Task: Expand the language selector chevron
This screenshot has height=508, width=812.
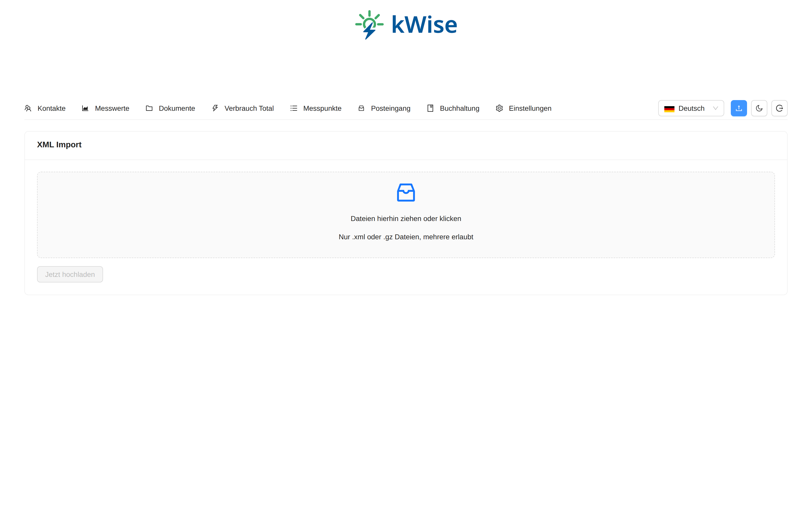Action: click(715, 108)
